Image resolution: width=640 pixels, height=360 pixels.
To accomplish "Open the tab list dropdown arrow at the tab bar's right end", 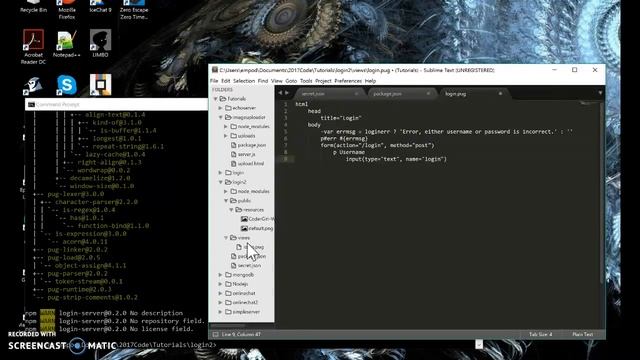I will (600, 93).
